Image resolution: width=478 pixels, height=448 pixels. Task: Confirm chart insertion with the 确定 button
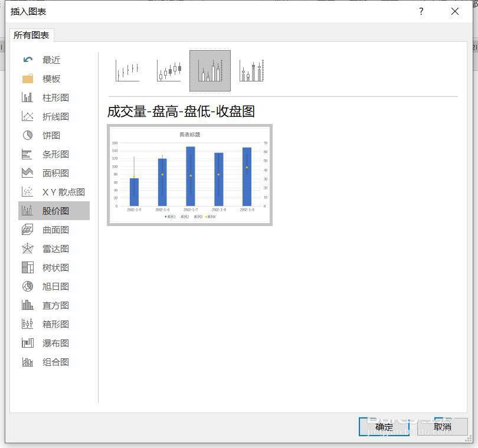(x=383, y=427)
